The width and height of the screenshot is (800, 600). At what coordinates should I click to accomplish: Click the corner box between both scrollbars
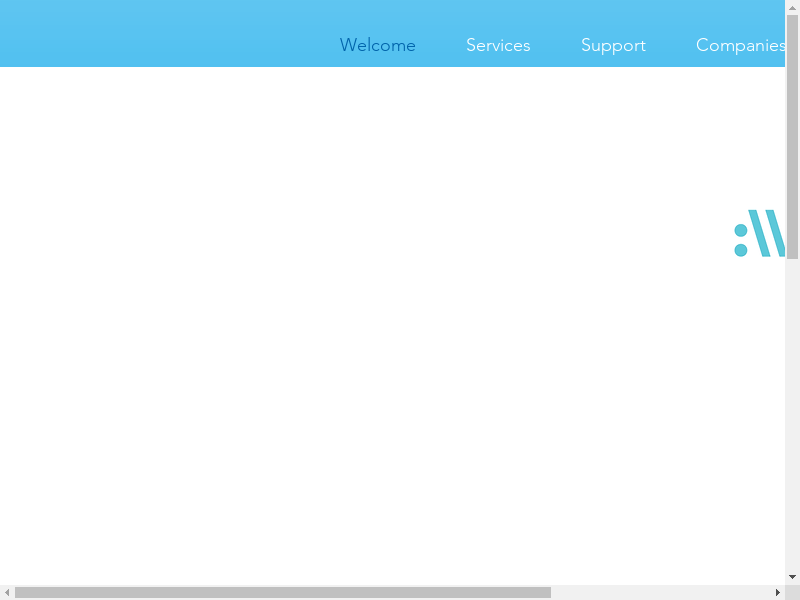coord(792,592)
